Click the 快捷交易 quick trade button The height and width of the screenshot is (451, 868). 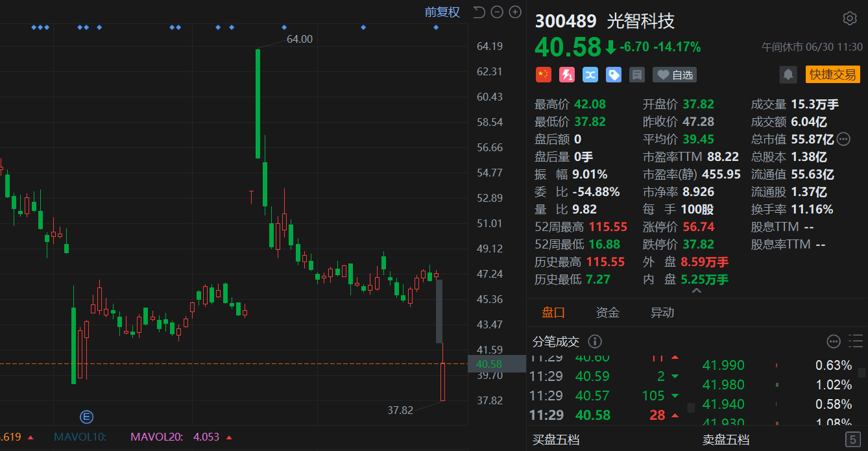pyautogui.click(x=832, y=75)
